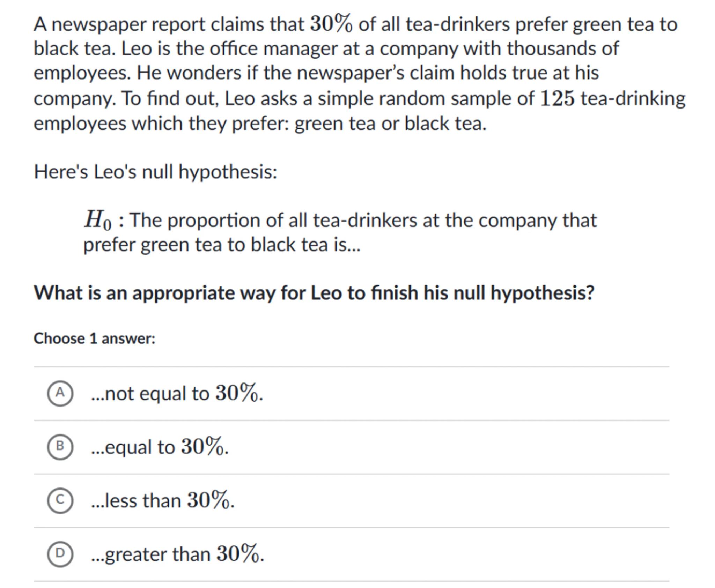Click the H₀ symbol
715x588 pixels.
[97, 220]
